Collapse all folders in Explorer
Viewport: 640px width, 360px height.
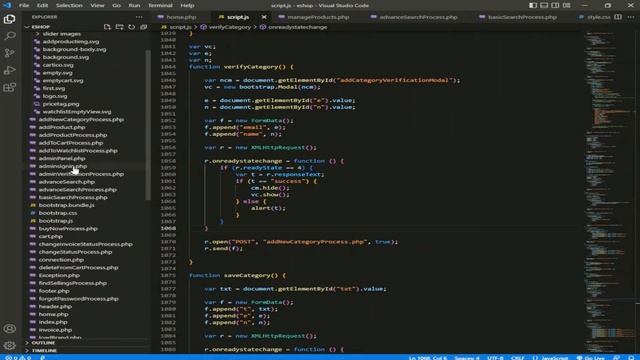pyautogui.click(x=143, y=27)
